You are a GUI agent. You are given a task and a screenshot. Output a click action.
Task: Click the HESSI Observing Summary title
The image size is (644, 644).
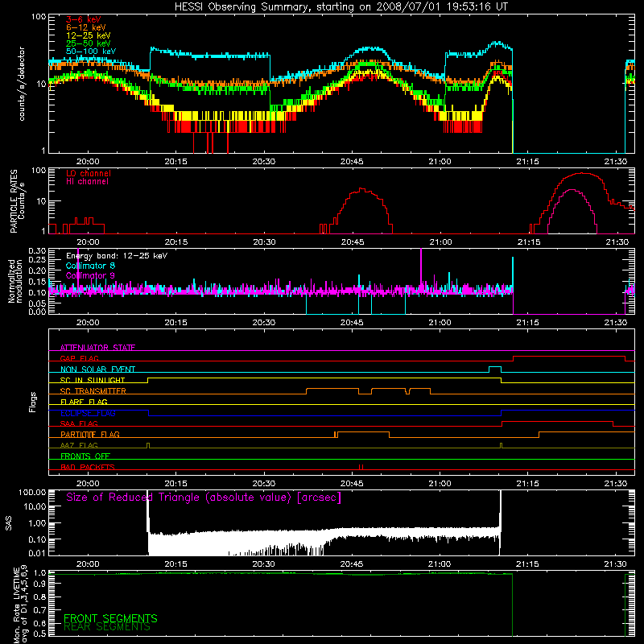click(x=341, y=7)
